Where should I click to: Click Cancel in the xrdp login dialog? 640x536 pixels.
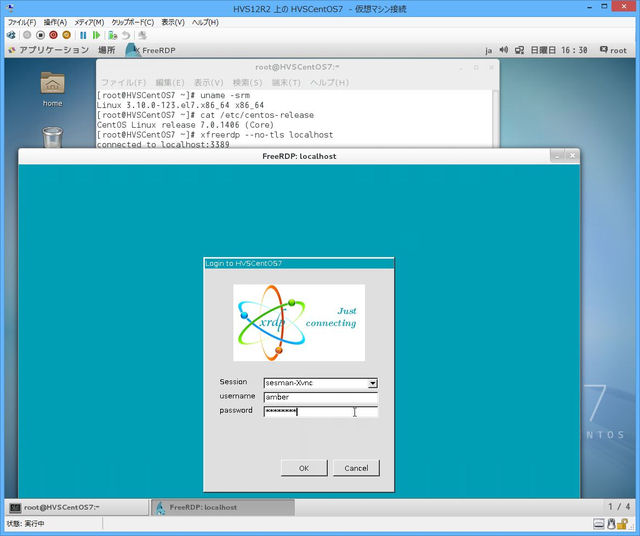point(356,468)
